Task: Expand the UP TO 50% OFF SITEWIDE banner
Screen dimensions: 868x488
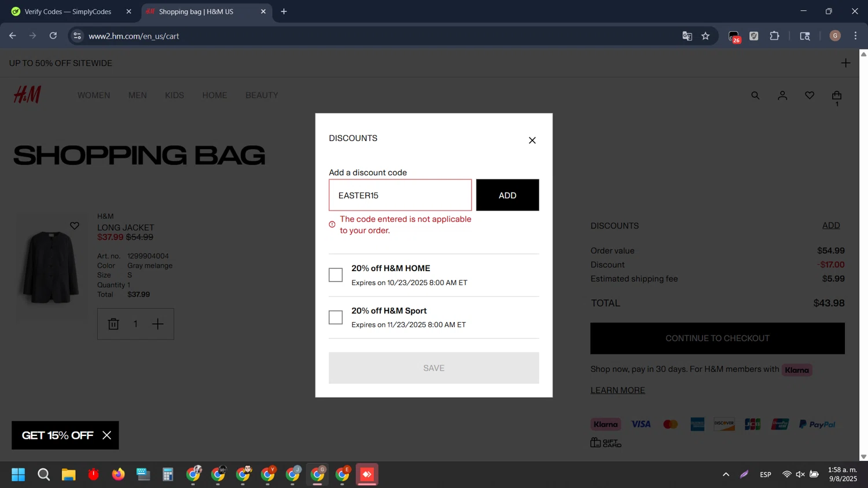Action: 845,63
